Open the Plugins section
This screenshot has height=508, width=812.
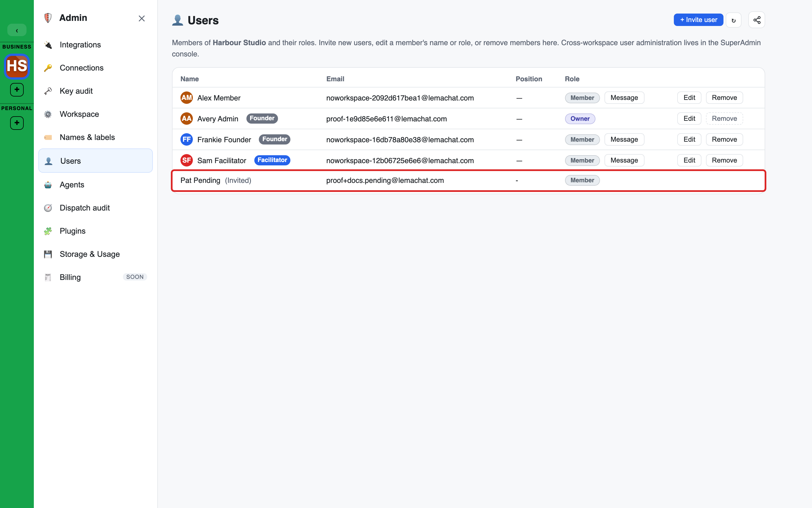tap(96, 231)
